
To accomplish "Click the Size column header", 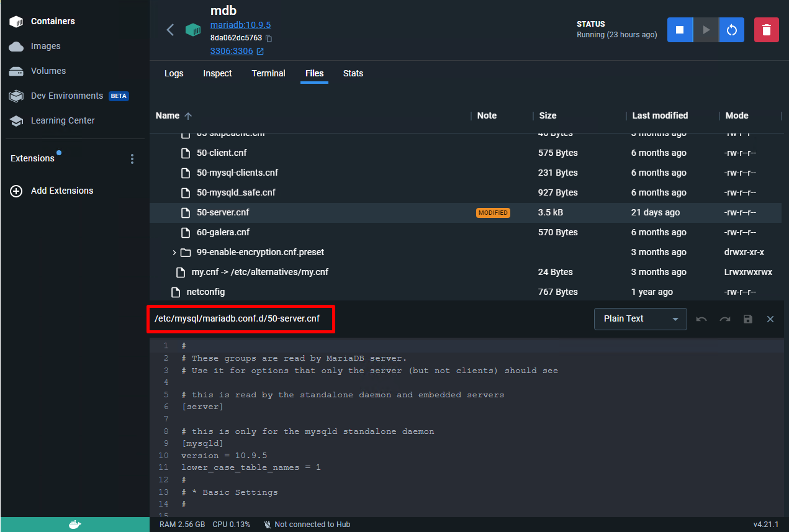I will (548, 115).
